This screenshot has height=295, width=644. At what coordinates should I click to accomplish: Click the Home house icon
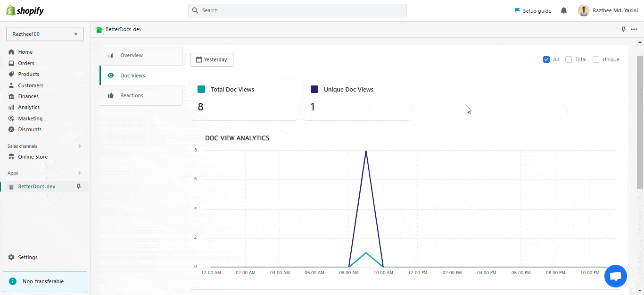pos(11,52)
